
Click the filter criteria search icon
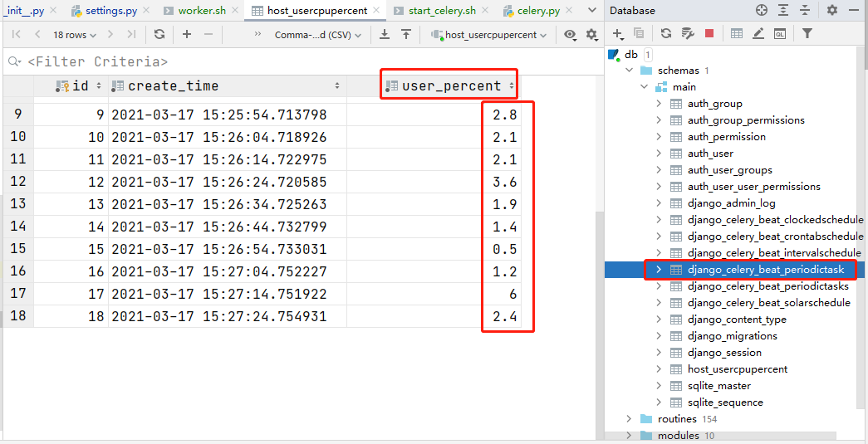[14, 61]
